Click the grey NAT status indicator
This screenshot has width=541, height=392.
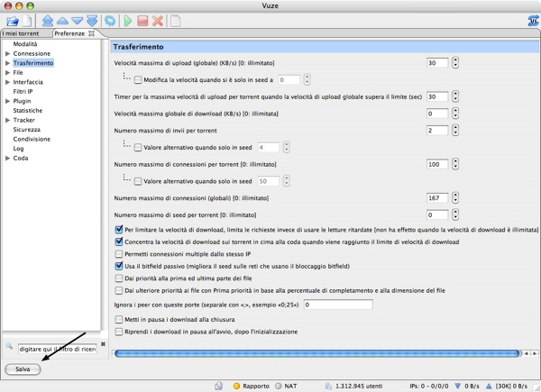[x=278, y=386]
